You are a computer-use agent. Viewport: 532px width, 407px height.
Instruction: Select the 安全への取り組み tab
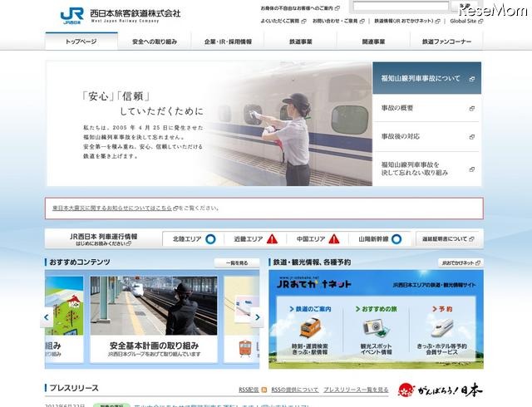155,42
